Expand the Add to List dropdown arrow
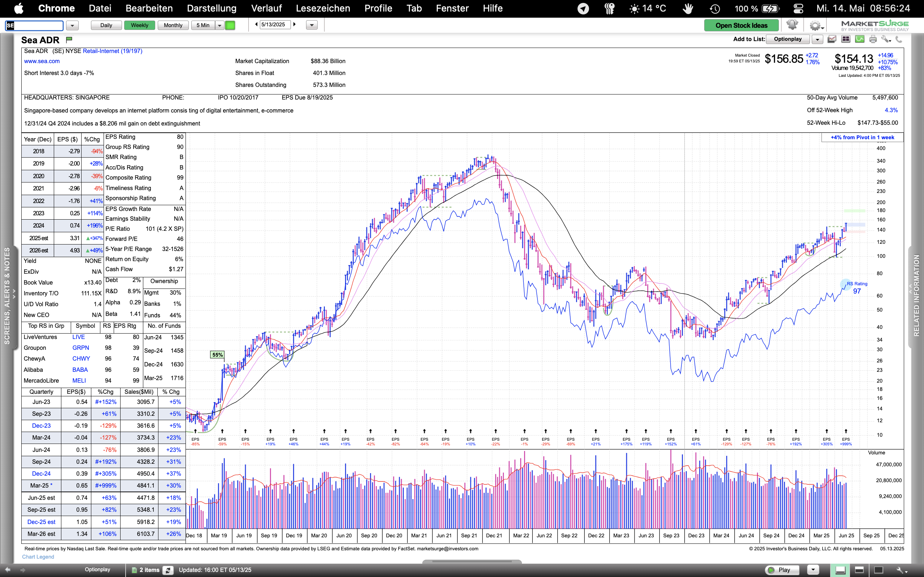 pos(817,39)
